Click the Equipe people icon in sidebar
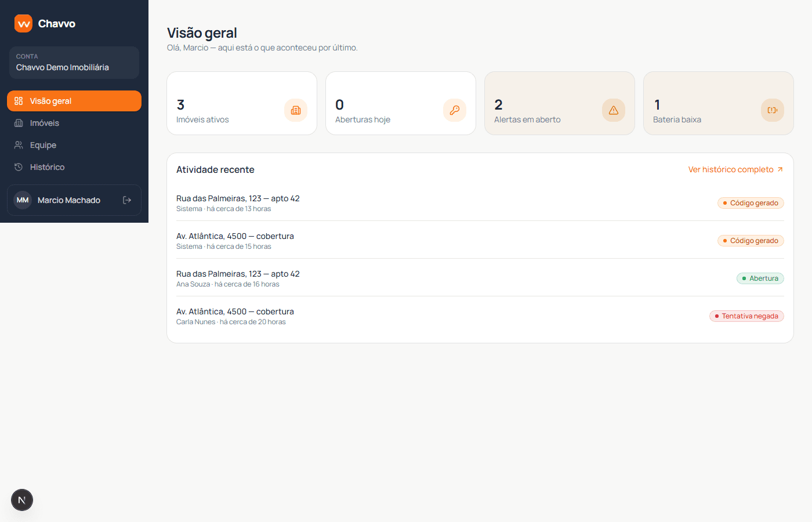The width and height of the screenshot is (812, 522). pos(19,145)
